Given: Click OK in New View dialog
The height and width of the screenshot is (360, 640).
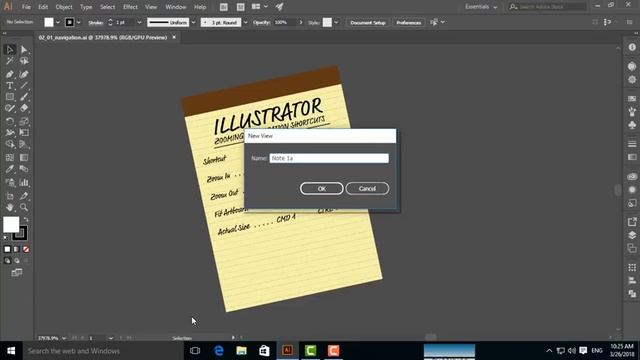Looking at the screenshot, I should 322,189.
